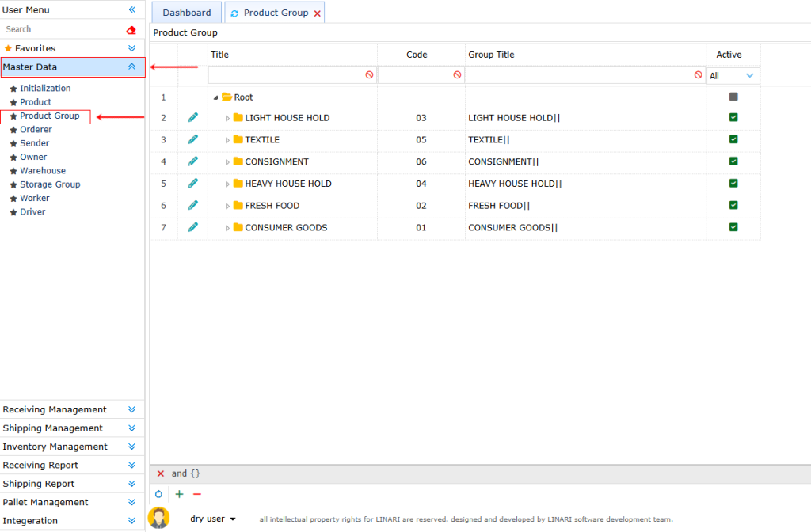The width and height of the screenshot is (811, 532).
Task: Open the dry user account menu
Action: pyautogui.click(x=208, y=519)
